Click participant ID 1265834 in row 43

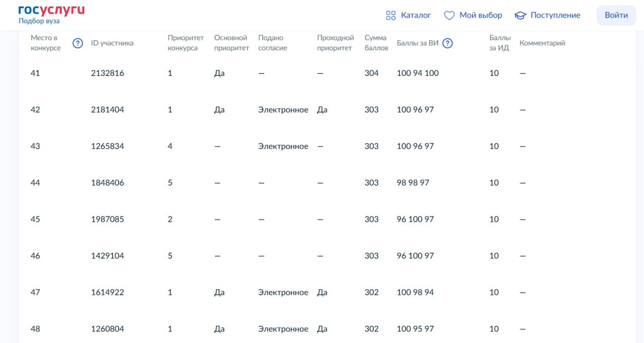coord(108,146)
